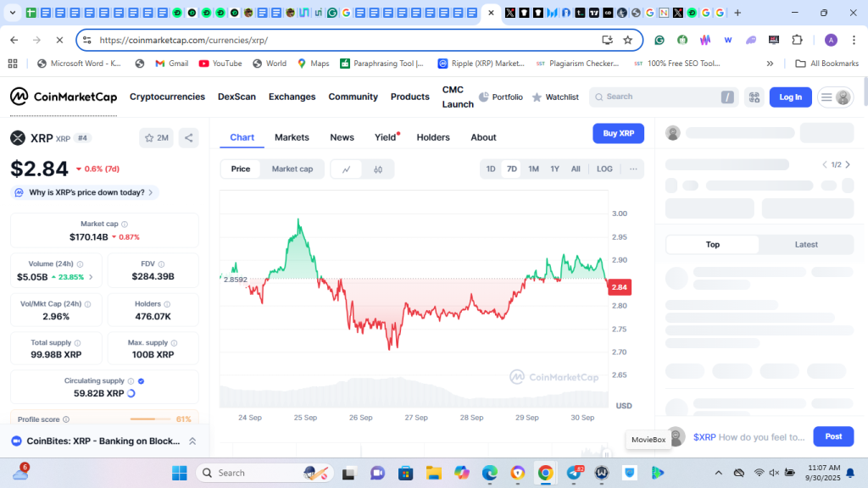The width and height of the screenshot is (868, 488).
Task: Switch to the Markets tab
Action: pyautogui.click(x=292, y=137)
